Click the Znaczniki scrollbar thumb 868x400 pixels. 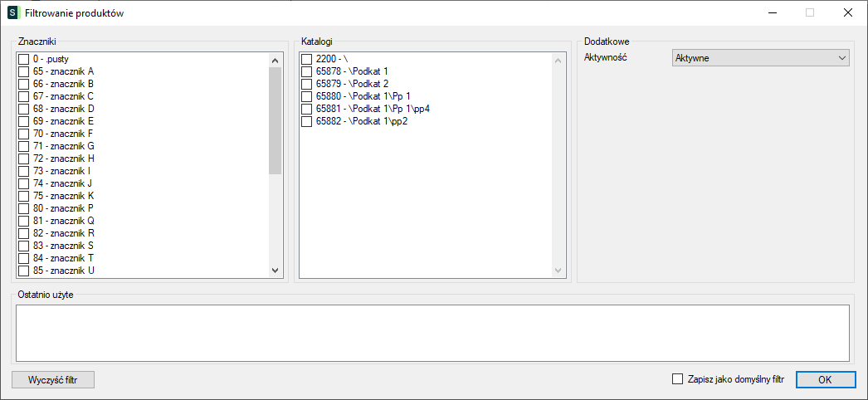[x=276, y=120]
